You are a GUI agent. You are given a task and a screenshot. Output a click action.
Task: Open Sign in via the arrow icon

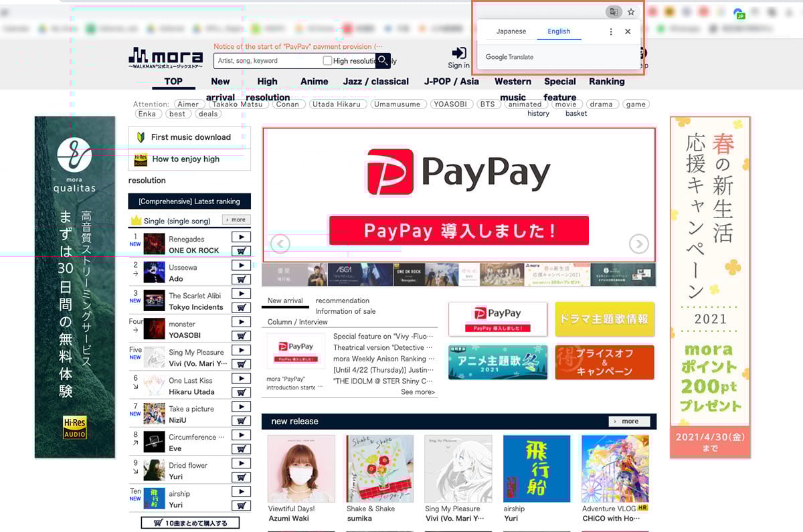(x=459, y=54)
